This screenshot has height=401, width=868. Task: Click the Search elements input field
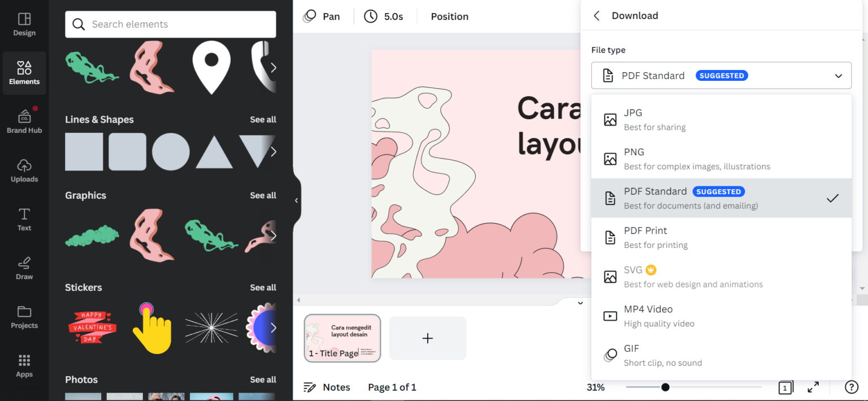click(x=170, y=24)
